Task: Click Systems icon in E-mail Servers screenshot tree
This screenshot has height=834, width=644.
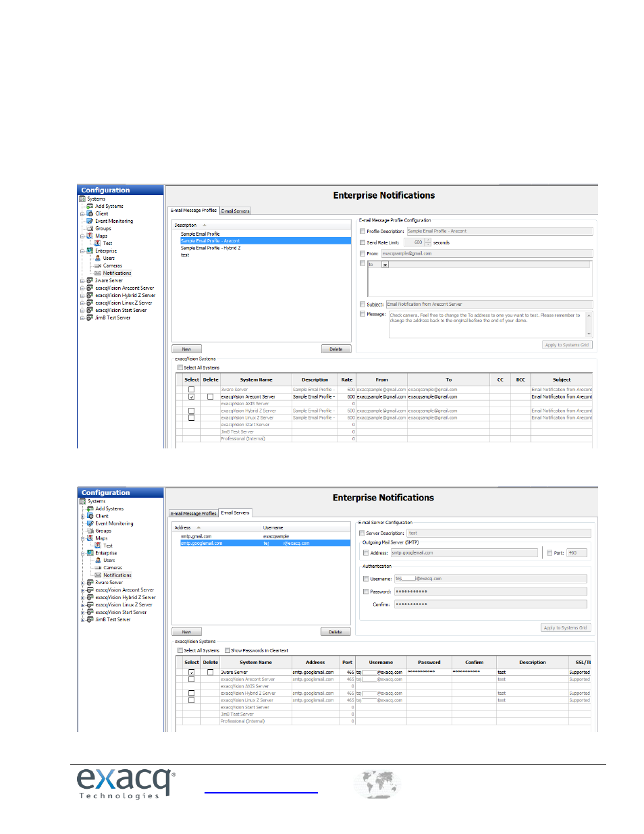Action: point(82,501)
